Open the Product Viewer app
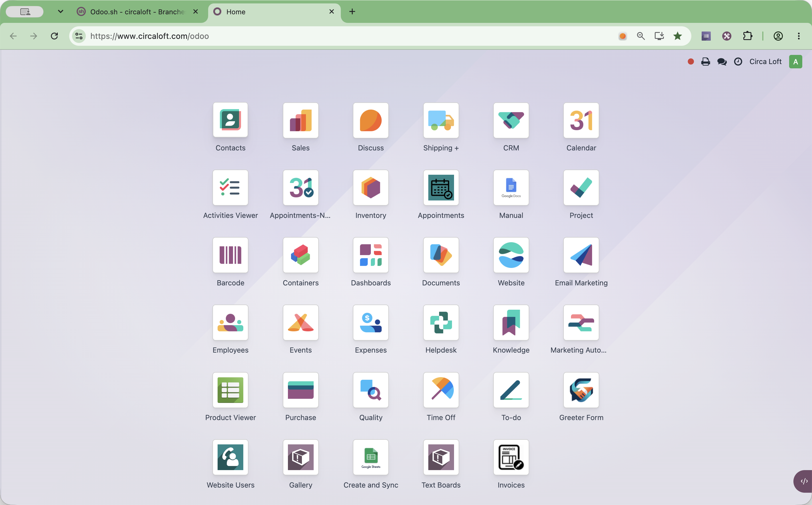Viewport: 812px width, 505px height. click(x=230, y=390)
